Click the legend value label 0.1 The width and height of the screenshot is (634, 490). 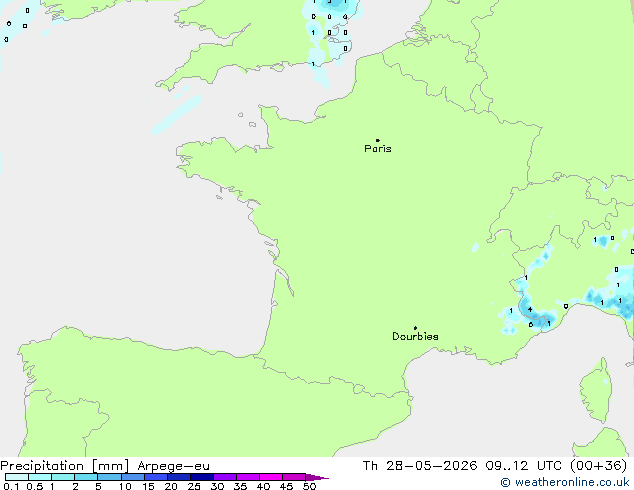pos(11,486)
